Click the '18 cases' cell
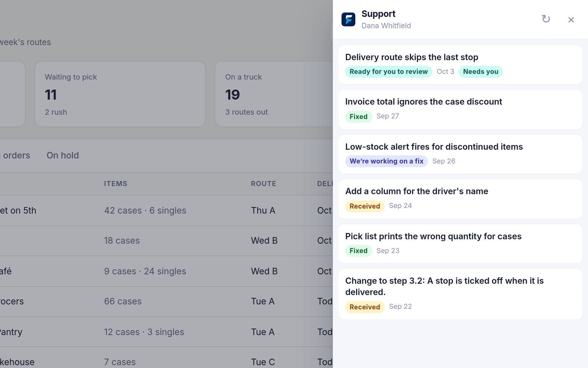 click(122, 241)
